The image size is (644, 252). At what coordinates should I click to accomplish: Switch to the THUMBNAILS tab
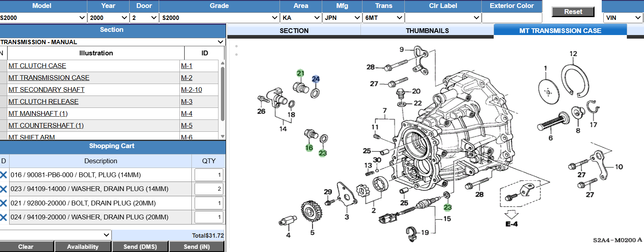click(427, 31)
